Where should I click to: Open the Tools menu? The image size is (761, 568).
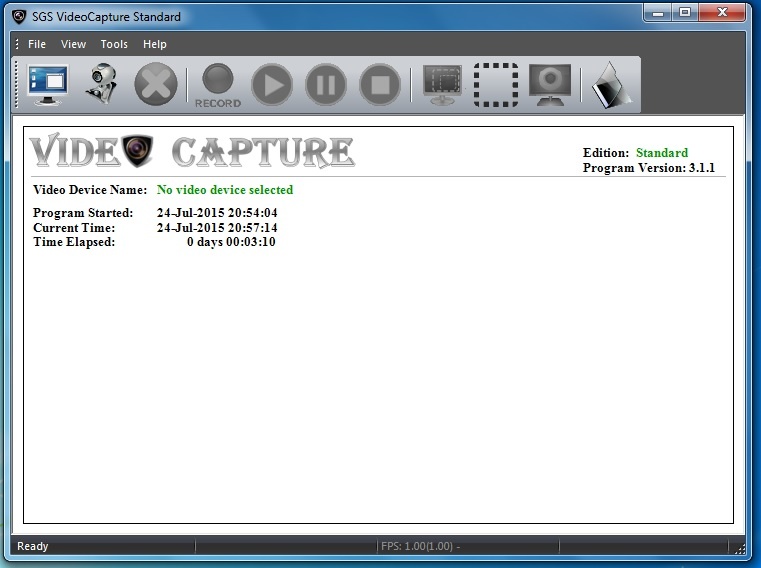114,44
